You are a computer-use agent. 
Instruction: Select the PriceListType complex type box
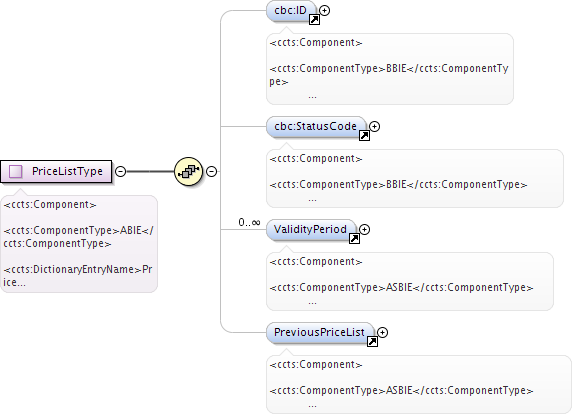click(56, 171)
